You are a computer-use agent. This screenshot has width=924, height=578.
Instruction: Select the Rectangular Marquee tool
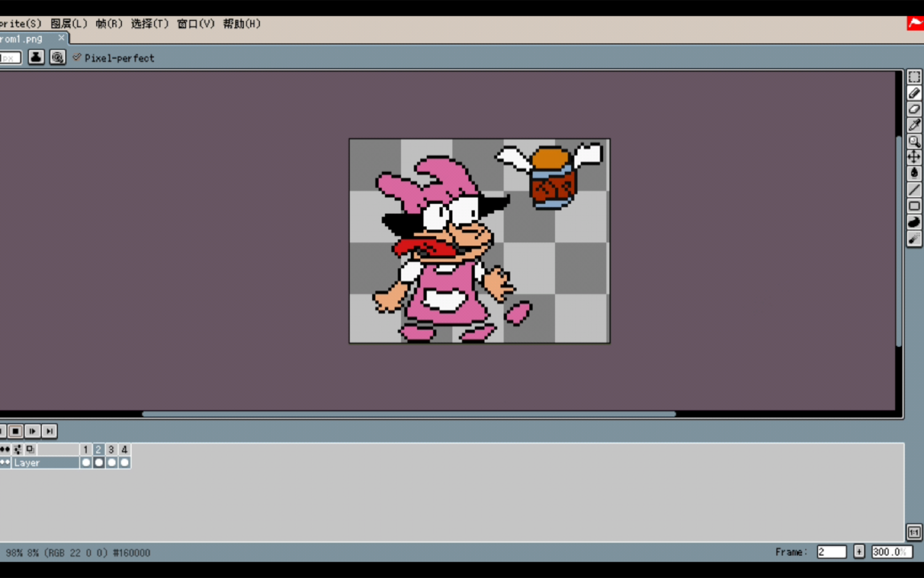[x=914, y=77]
